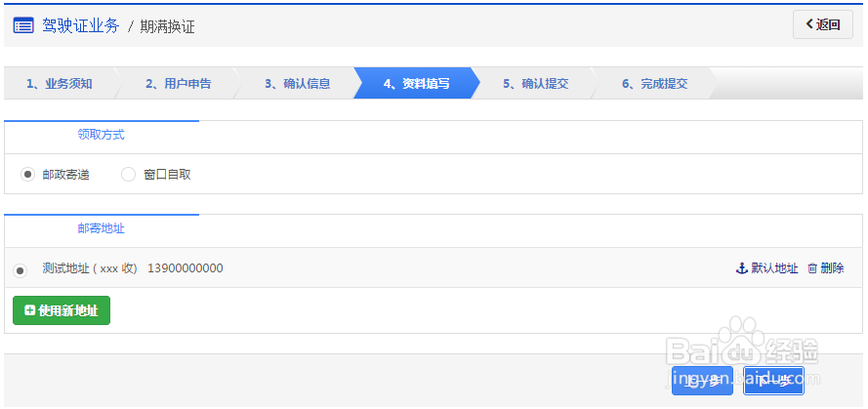Click the 使用新地址 button
Viewport: 868px width, 409px height.
(x=62, y=310)
